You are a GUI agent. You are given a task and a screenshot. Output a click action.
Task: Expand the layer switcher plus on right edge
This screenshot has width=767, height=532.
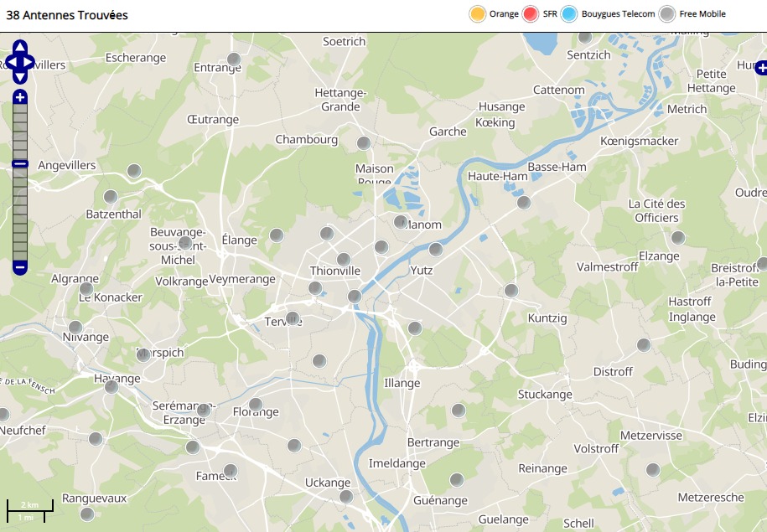(x=761, y=68)
